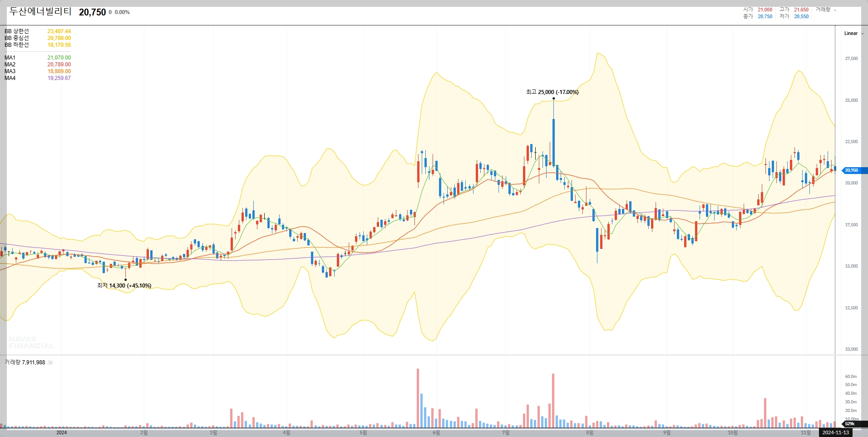868x437 pixels.
Task: Click the 27,500 price axis label
Action: [x=851, y=59]
